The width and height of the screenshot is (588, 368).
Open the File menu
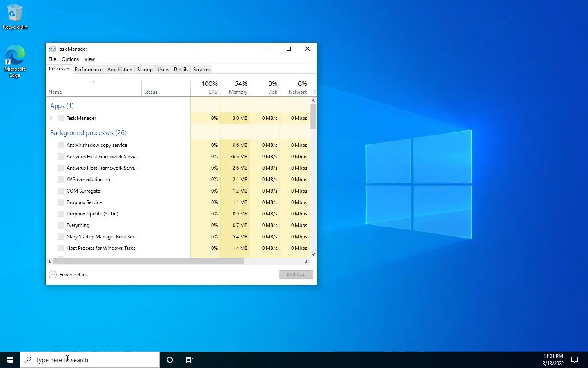pyautogui.click(x=52, y=59)
